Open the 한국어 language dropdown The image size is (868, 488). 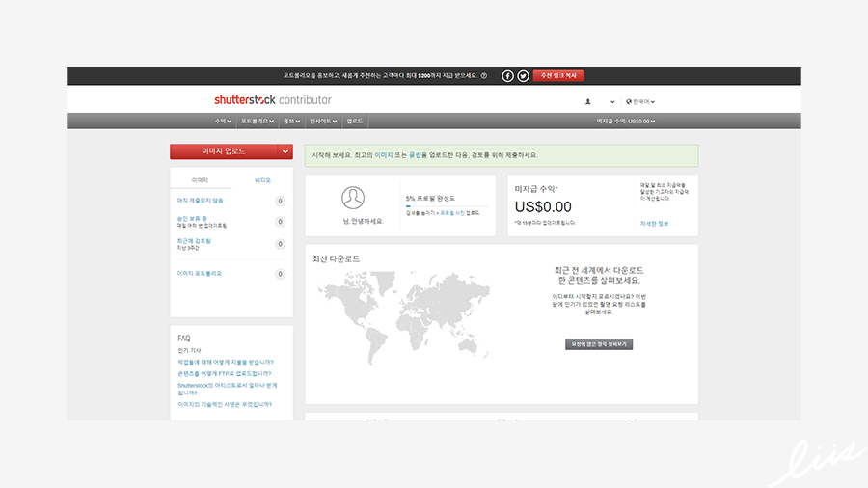tap(640, 102)
